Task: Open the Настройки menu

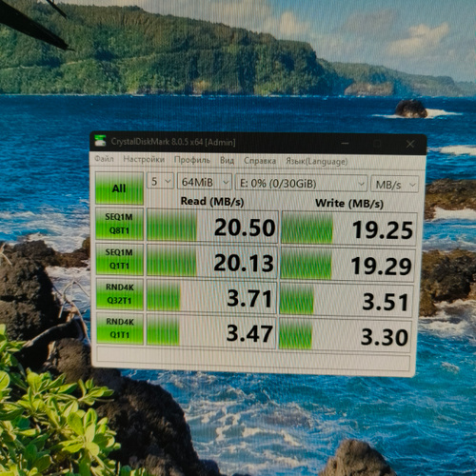Action: click(144, 159)
